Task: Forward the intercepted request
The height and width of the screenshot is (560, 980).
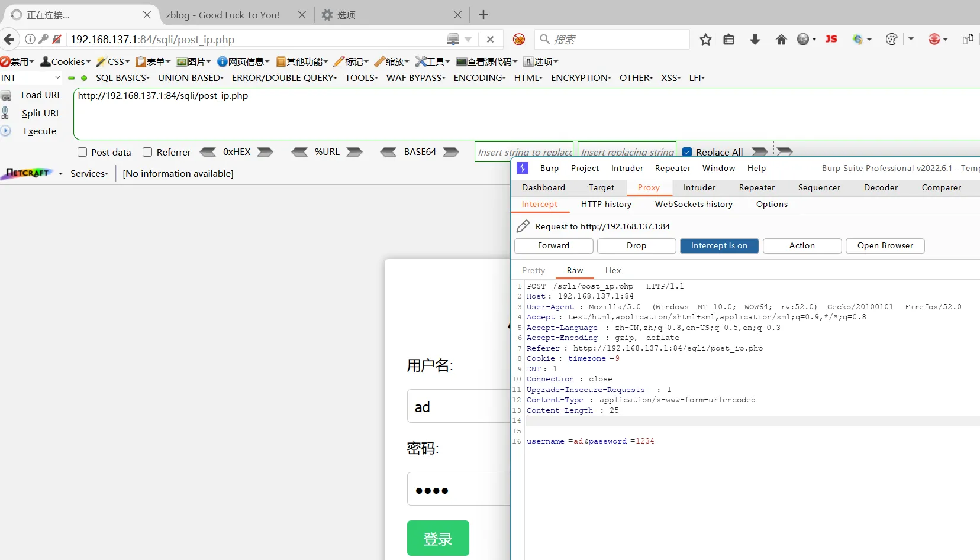Action: tap(553, 246)
